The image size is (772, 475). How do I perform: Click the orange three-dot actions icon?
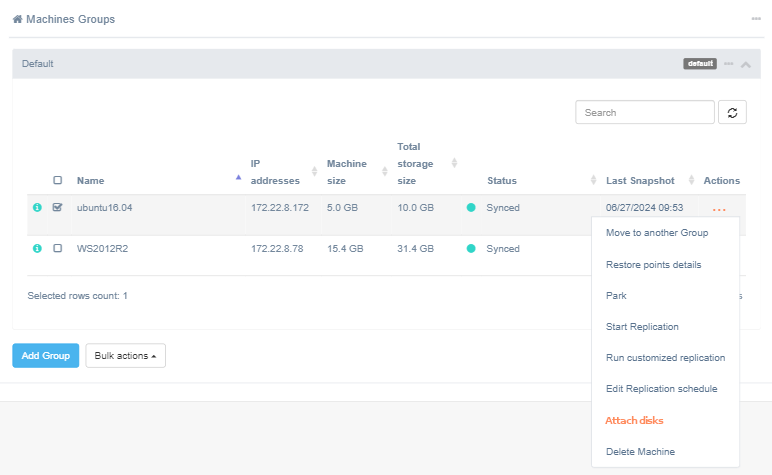coord(719,209)
